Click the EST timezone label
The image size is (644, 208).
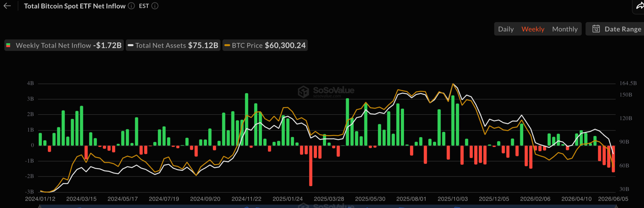(144, 6)
